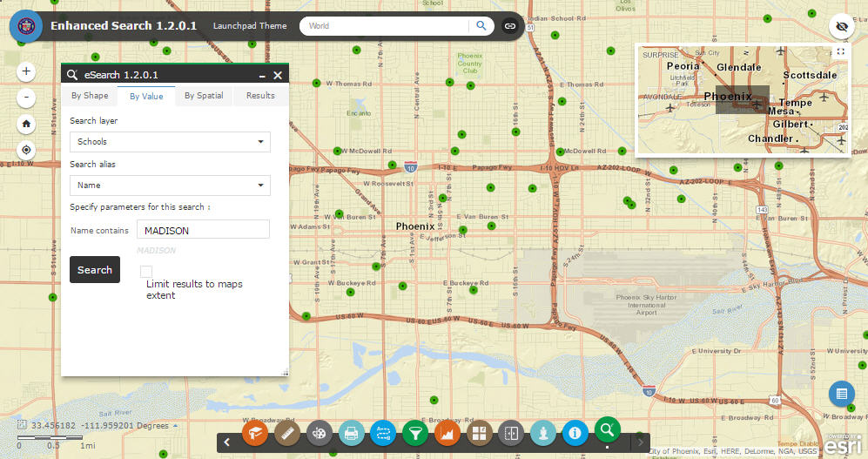868x459 pixels.
Task: Show previous widgets with left arrow
Action: coord(226,442)
